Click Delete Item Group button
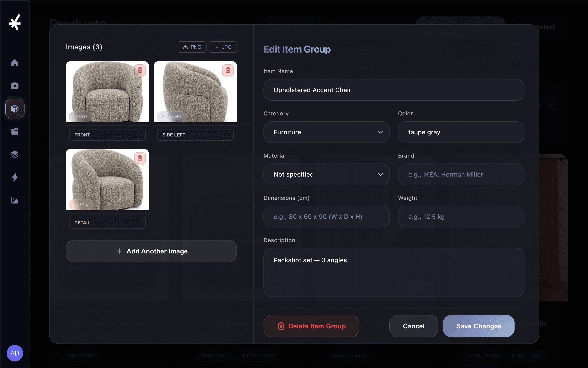This screenshot has width=588, height=368. tap(311, 326)
